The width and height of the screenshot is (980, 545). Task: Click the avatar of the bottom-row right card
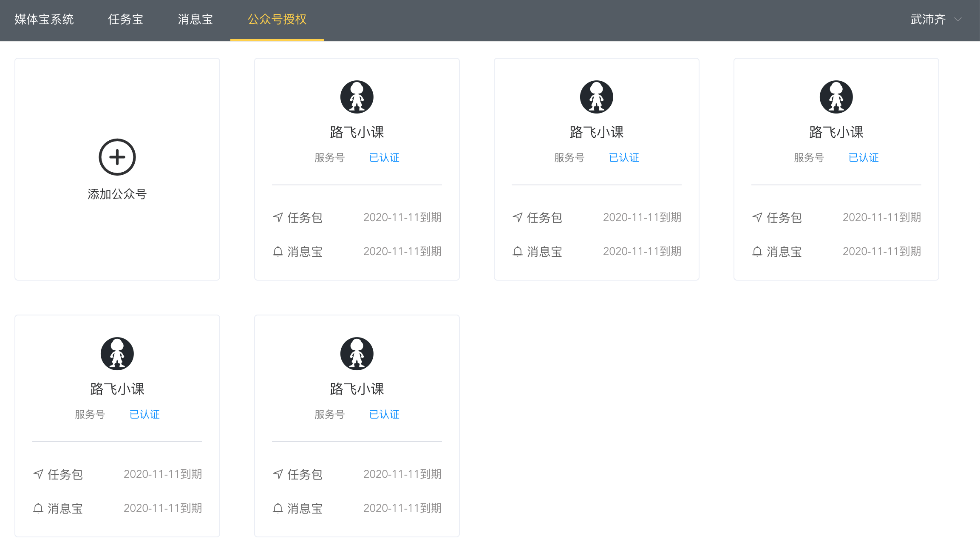click(357, 354)
